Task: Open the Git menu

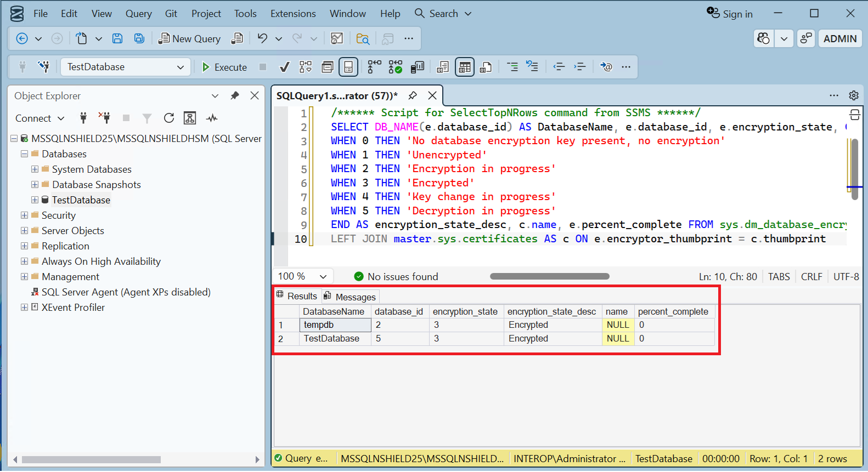Action: [x=171, y=14]
